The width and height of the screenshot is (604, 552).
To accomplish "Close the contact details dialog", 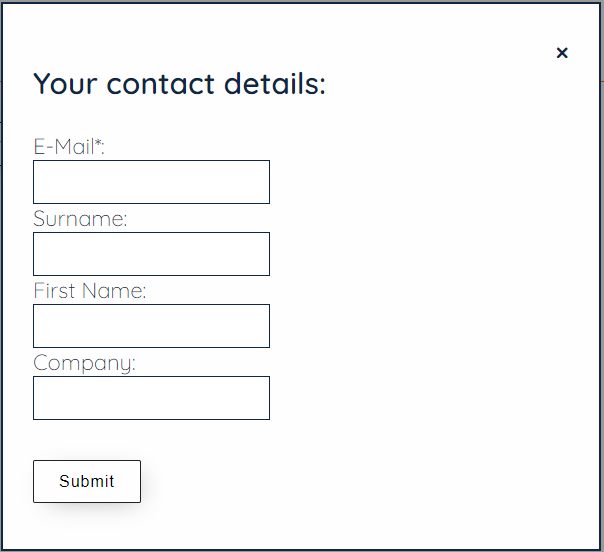I will 562,53.
